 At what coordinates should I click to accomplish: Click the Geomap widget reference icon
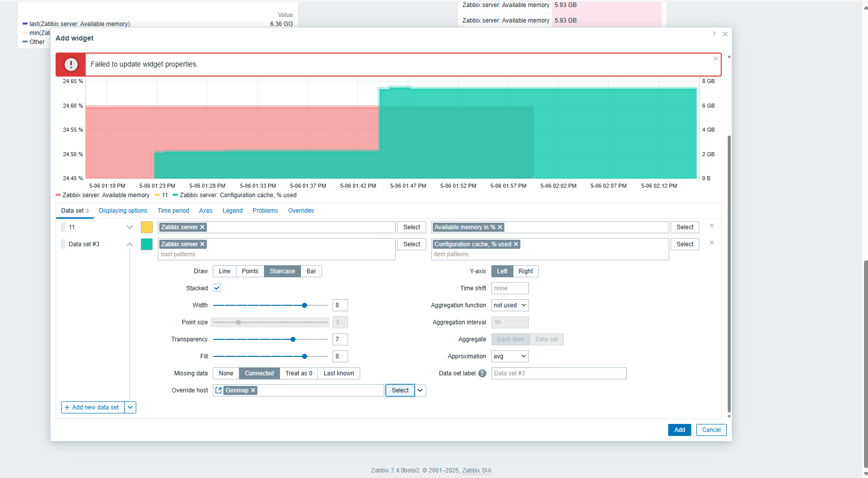click(218, 390)
